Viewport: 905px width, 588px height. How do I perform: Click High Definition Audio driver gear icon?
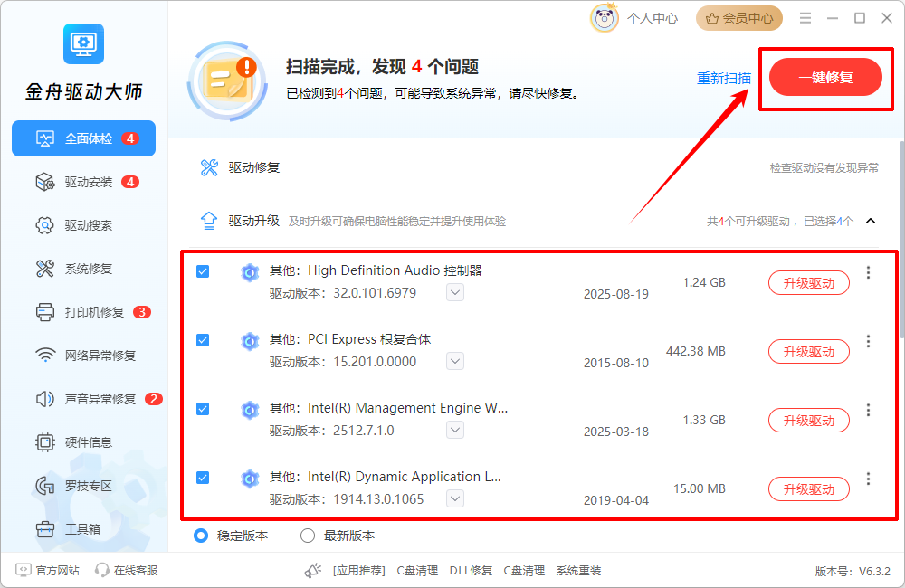(250, 272)
